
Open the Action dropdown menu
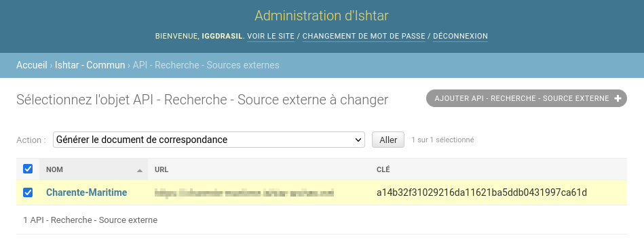[x=208, y=140]
